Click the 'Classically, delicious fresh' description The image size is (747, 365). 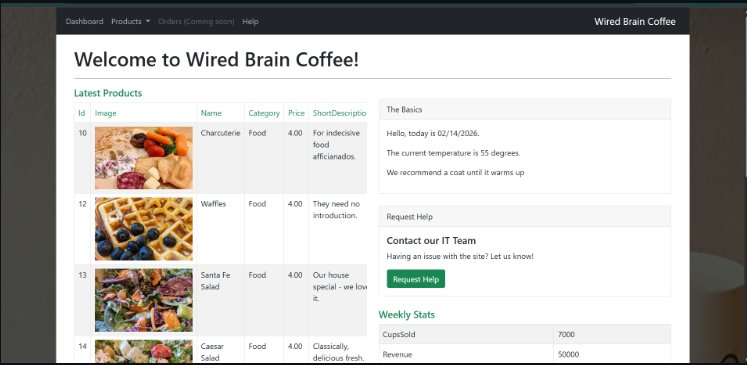[x=339, y=352]
